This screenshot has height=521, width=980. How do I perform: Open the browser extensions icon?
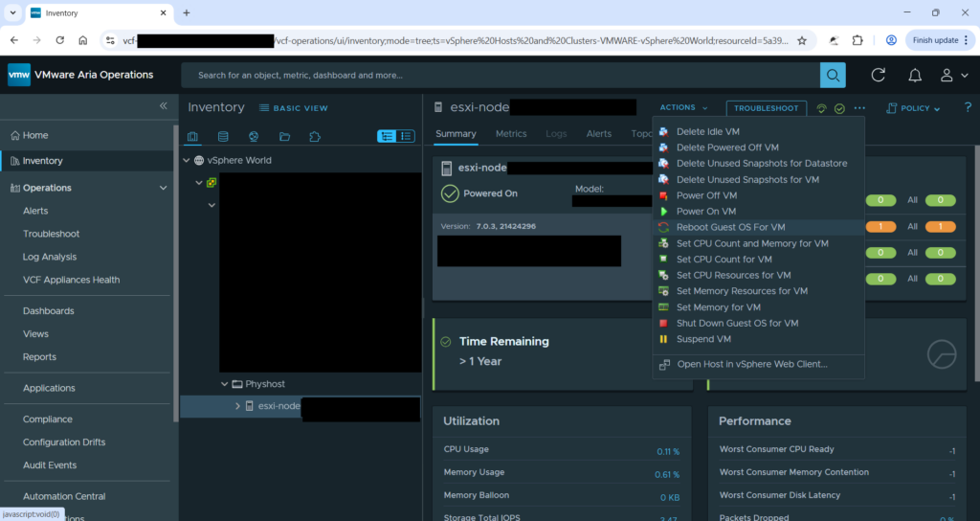coord(857,40)
